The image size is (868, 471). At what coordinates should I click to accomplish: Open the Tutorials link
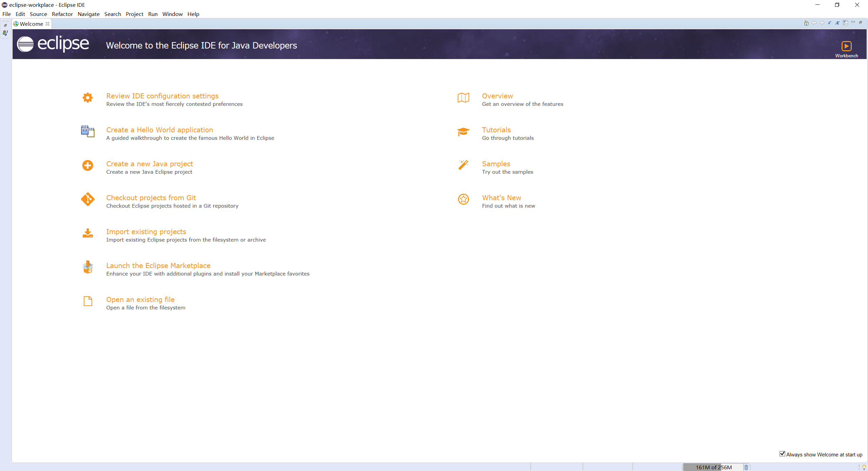[x=496, y=130]
